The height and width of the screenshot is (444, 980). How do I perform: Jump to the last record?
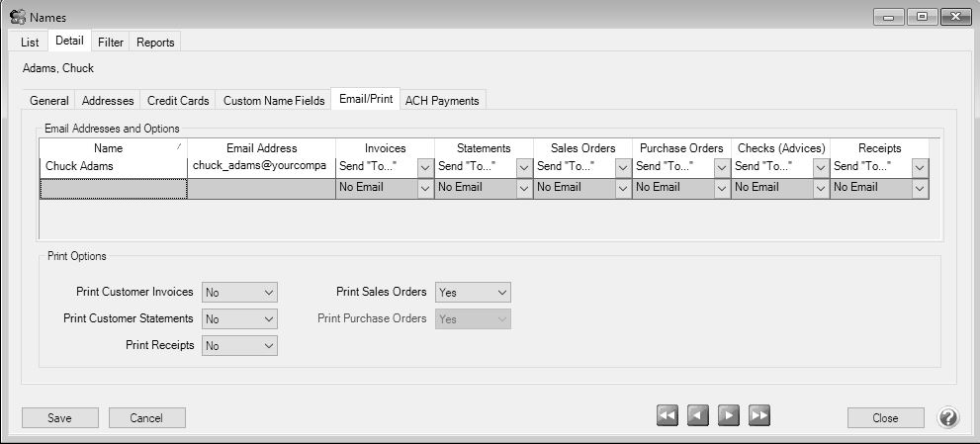coord(759,416)
